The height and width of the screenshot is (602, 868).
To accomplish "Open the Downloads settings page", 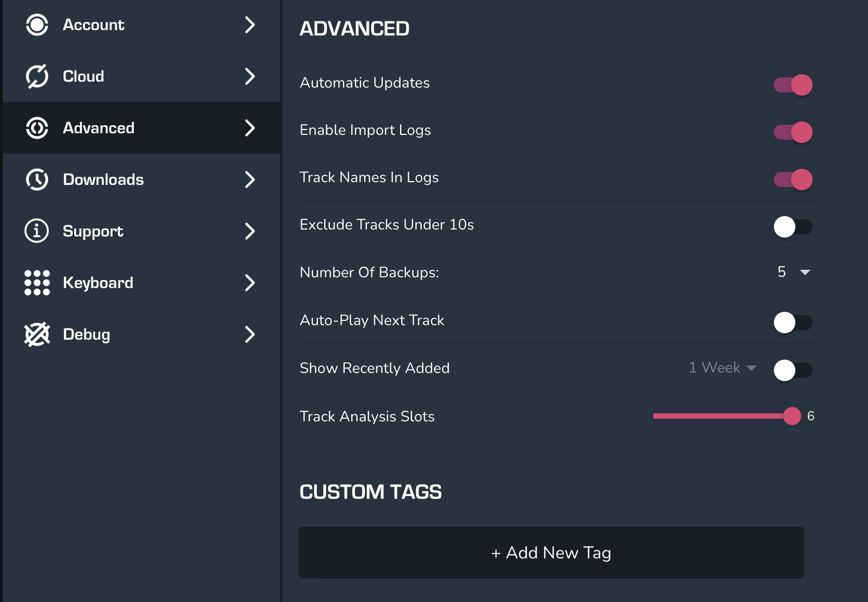I will tap(103, 180).
